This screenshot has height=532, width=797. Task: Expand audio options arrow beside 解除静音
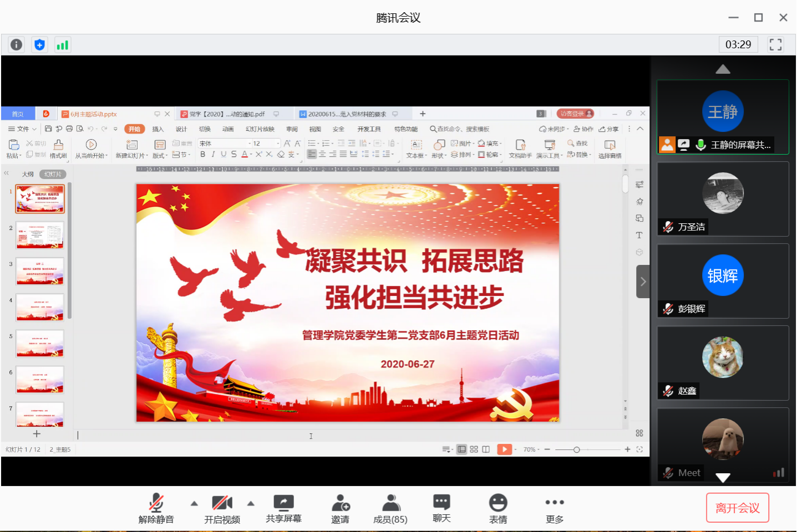pyautogui.click(x=194, y=504)
